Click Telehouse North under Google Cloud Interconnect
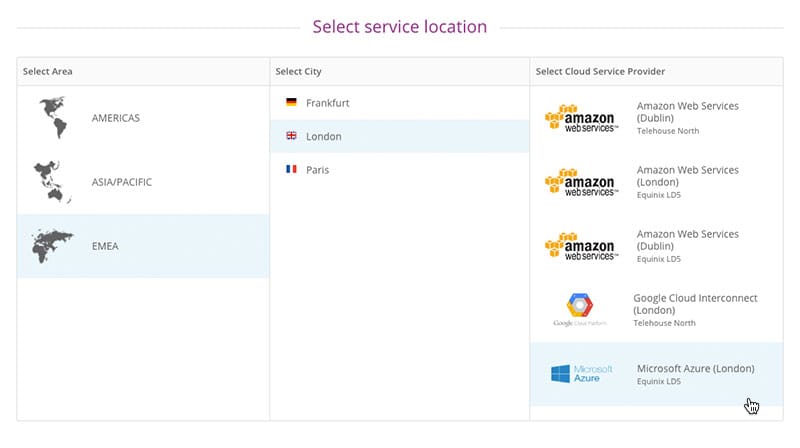Screen dimensions: 800x448 click(x=664, y=323)
